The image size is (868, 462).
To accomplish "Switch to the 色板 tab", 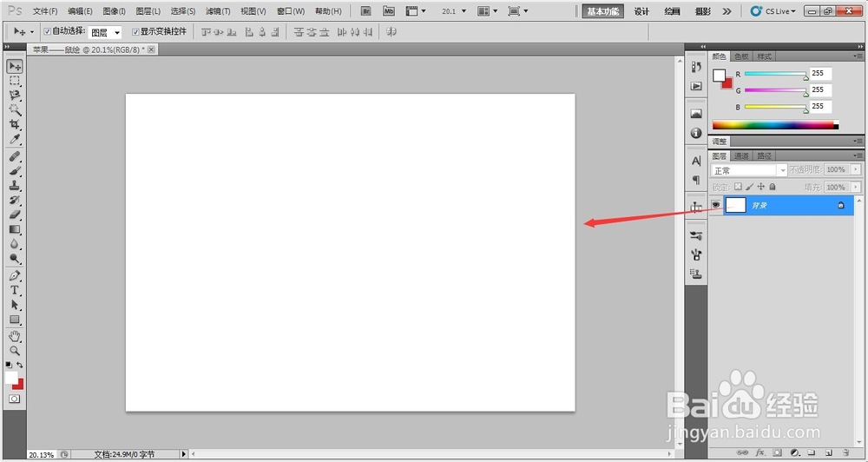I will [x=741, y=56].
